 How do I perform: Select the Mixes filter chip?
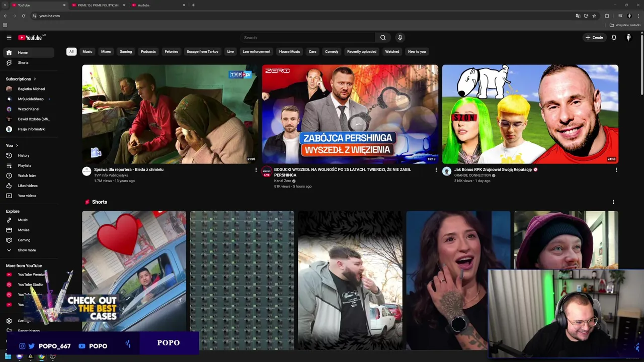click(x=106, y=51)
